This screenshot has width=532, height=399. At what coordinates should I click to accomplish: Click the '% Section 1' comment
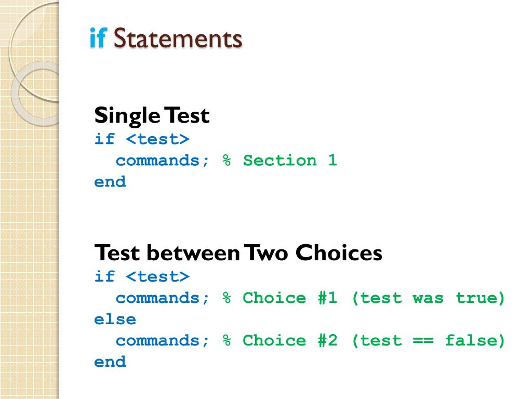[x=280, y=160]
